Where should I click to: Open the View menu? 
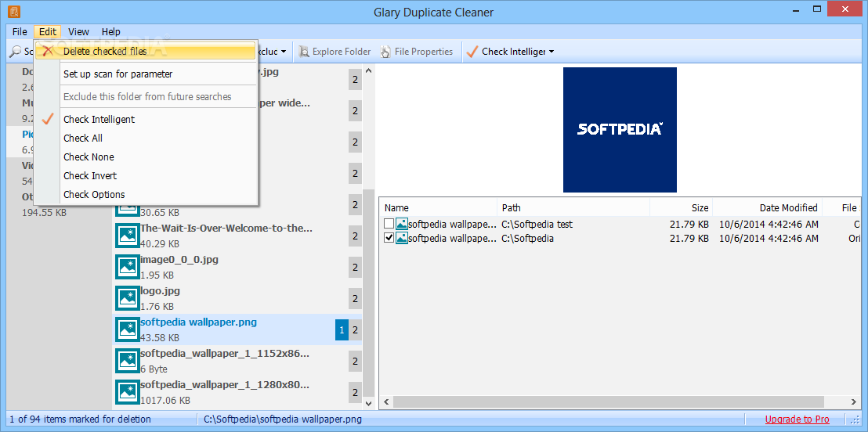point(78,31)
